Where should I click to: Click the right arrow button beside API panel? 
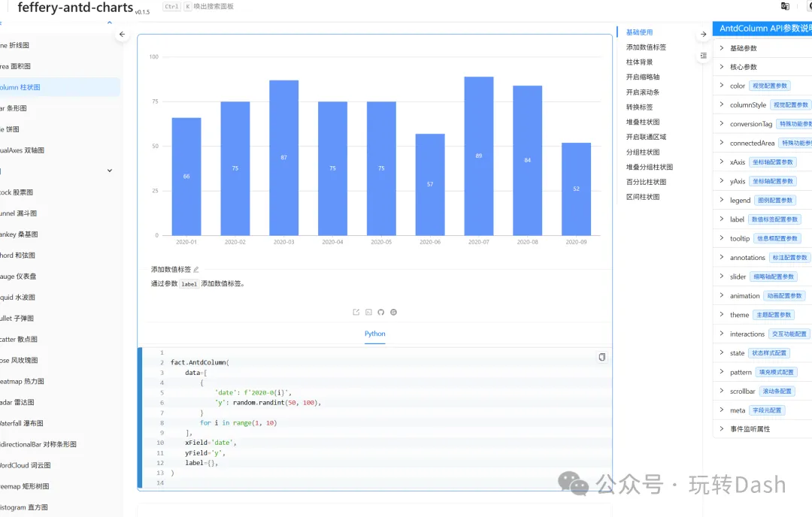pyautogui.click(x=703, y=35)
